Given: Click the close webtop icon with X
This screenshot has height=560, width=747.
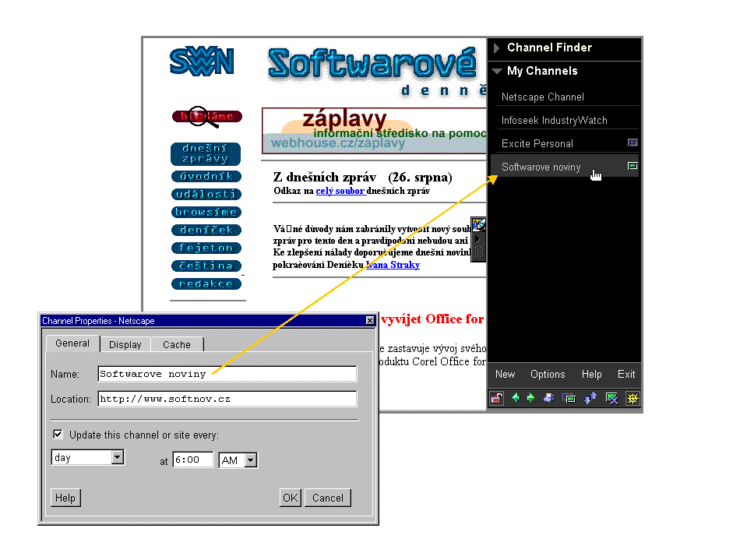Looking at the screenshot, I should [x=611, y=398].
